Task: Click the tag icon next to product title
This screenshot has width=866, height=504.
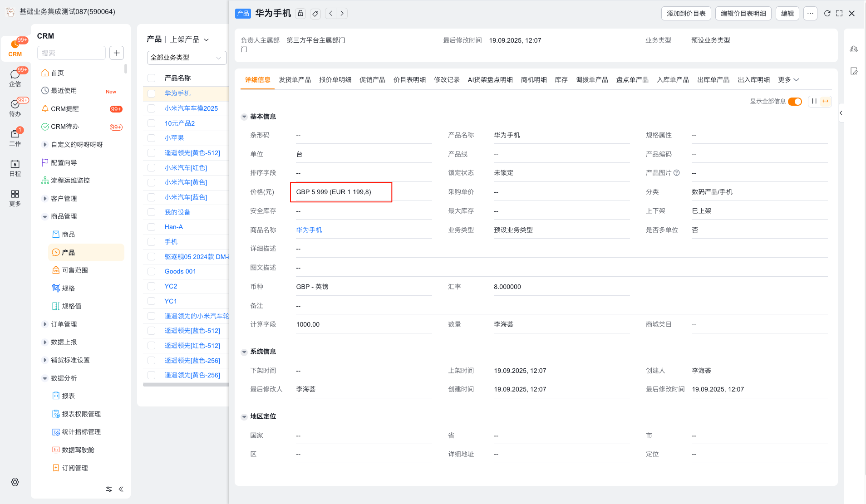Action: pos(315,14)
